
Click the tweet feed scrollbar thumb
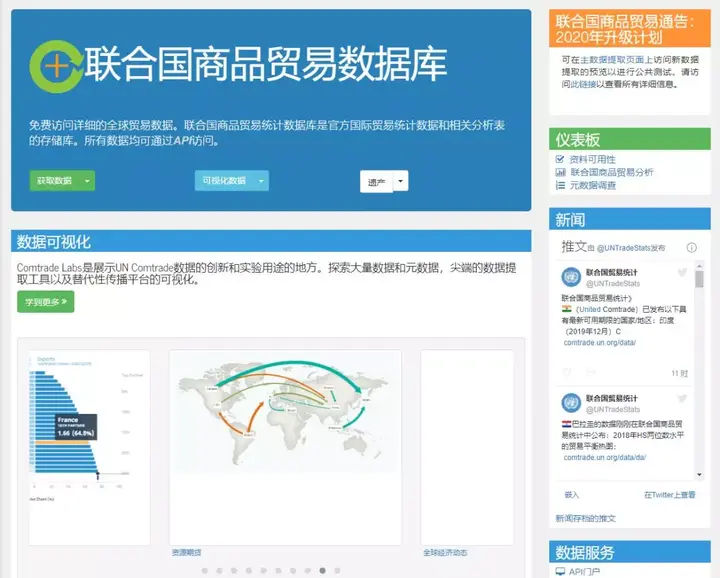point(699,279)
